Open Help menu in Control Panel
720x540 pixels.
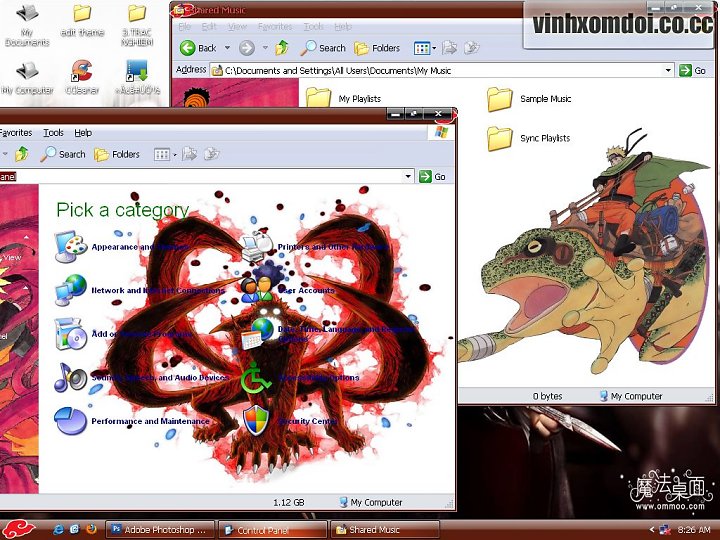click(x=83, y=133)
